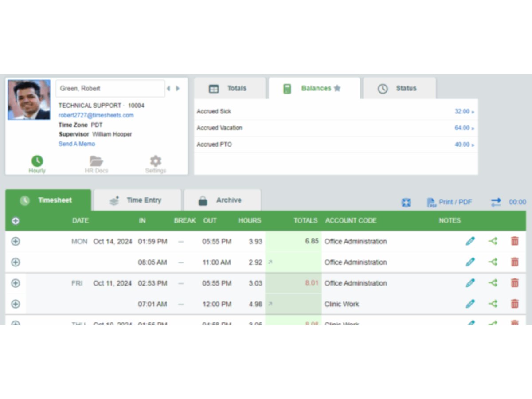Screen dimensions: 532x399
Task: Expand the Oct 14 entry row
Action: (x=15, y=241)
